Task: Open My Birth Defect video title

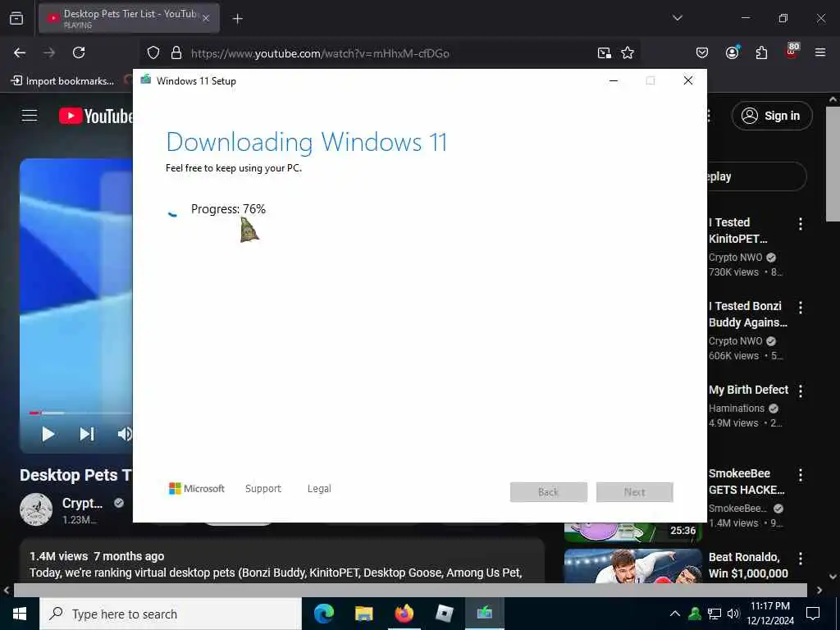Action: [748, 390]
